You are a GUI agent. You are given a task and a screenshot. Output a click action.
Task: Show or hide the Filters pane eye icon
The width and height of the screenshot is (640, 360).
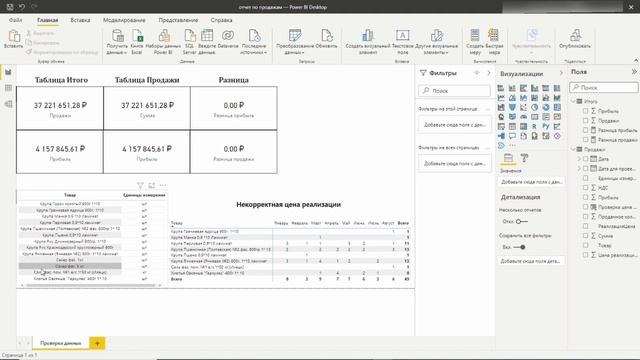(x=476, y=73)
